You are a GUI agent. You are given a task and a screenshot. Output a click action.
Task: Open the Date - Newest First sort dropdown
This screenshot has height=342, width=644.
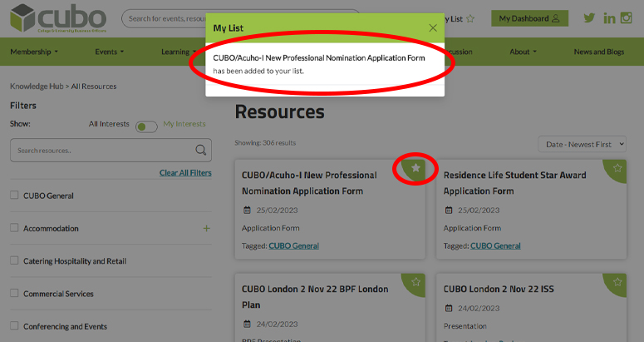tap(582, 144)
